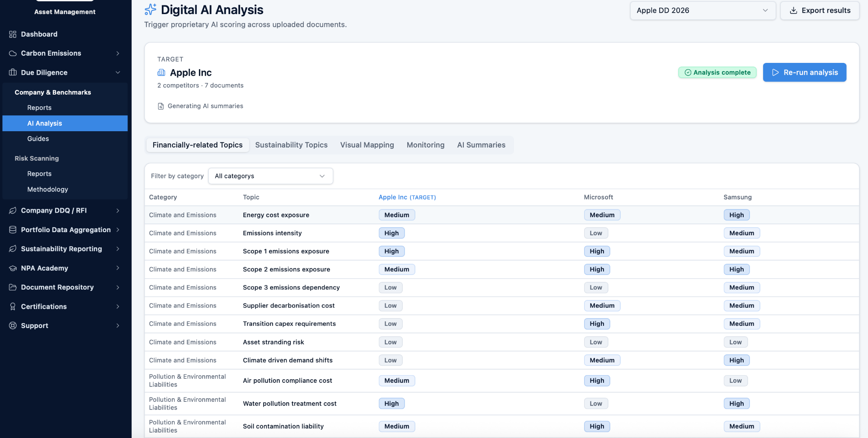Click the Scope 1 emissions exposure topic
868x438 pixels.
tap(286, 252)
